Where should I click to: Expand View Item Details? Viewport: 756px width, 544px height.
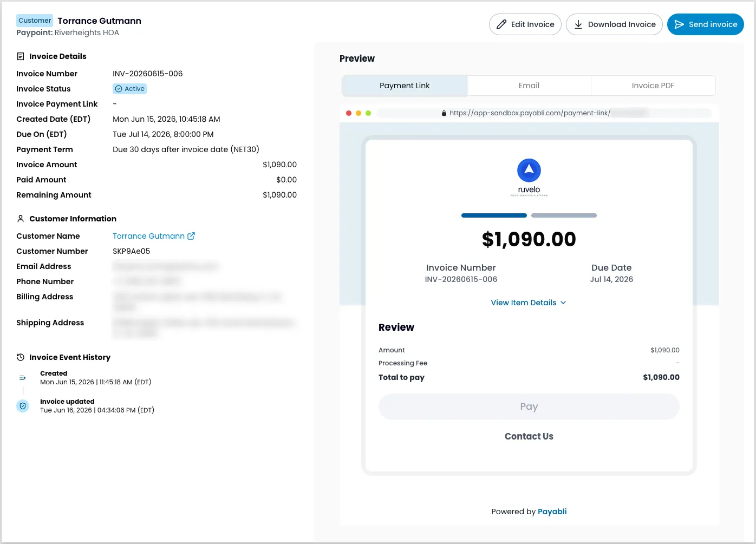coord(529,303)
